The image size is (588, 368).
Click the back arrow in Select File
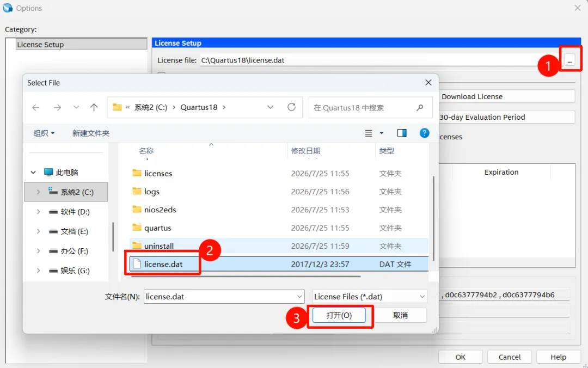35,108
